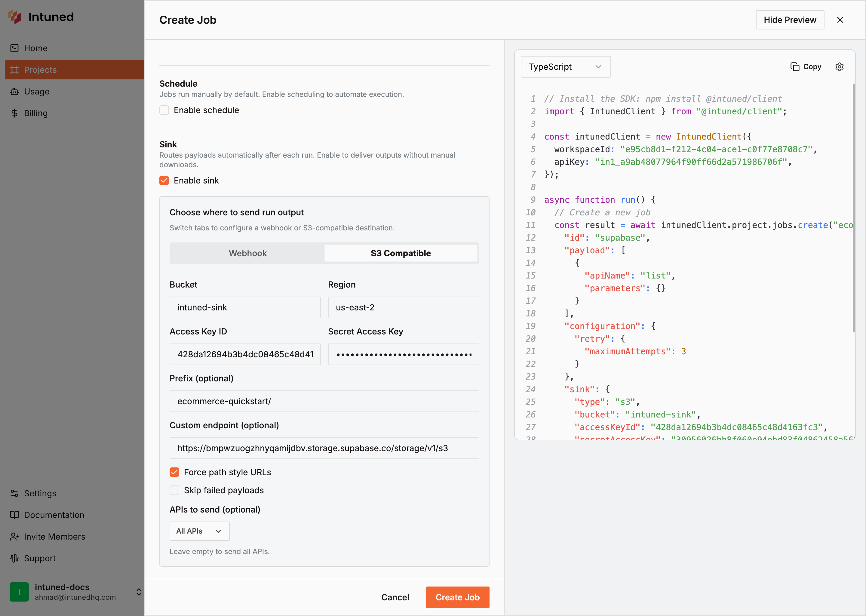Viewport: 866px width, 616px height.
Task: Click the Prefix input field
Action: (x=324, y=401)
